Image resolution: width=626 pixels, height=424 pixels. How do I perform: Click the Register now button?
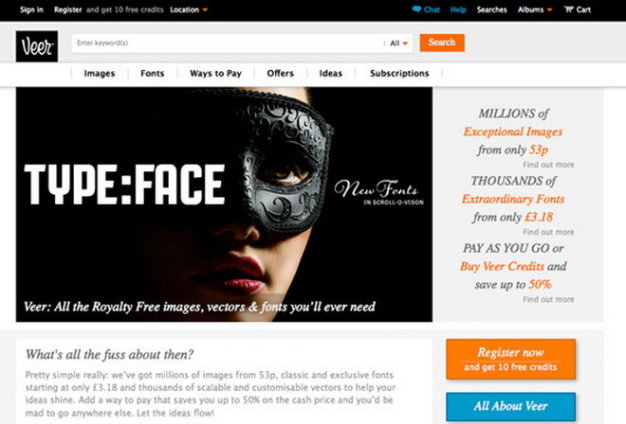[x=511, y=359]
